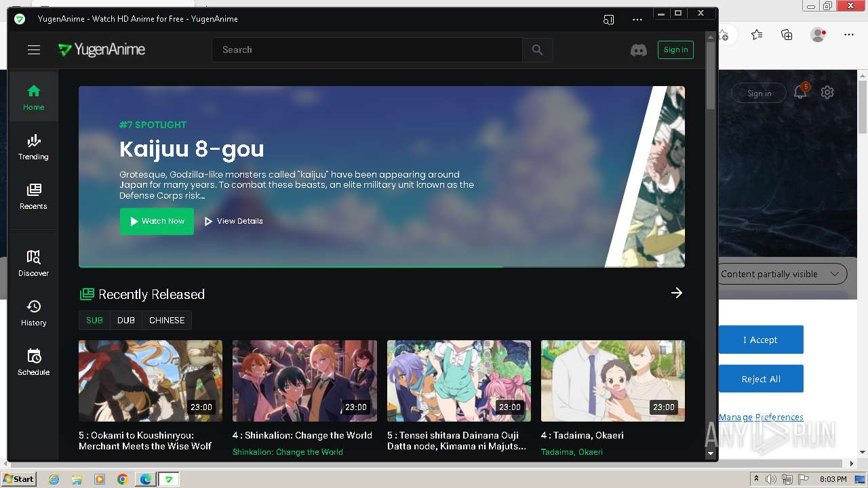
Task: Click Reject All in background window
Action: [x=761, y=379]
